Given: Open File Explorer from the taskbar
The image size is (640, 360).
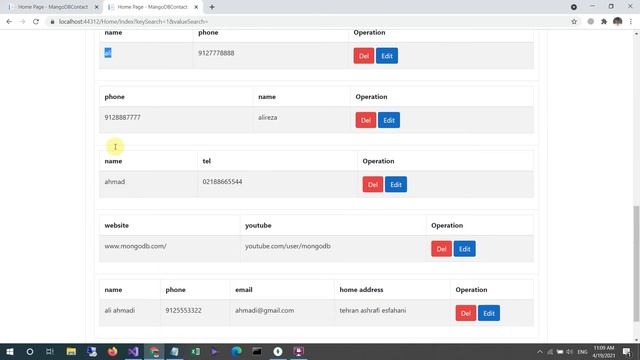Looking at the screenshot, I should coord(71,351).
